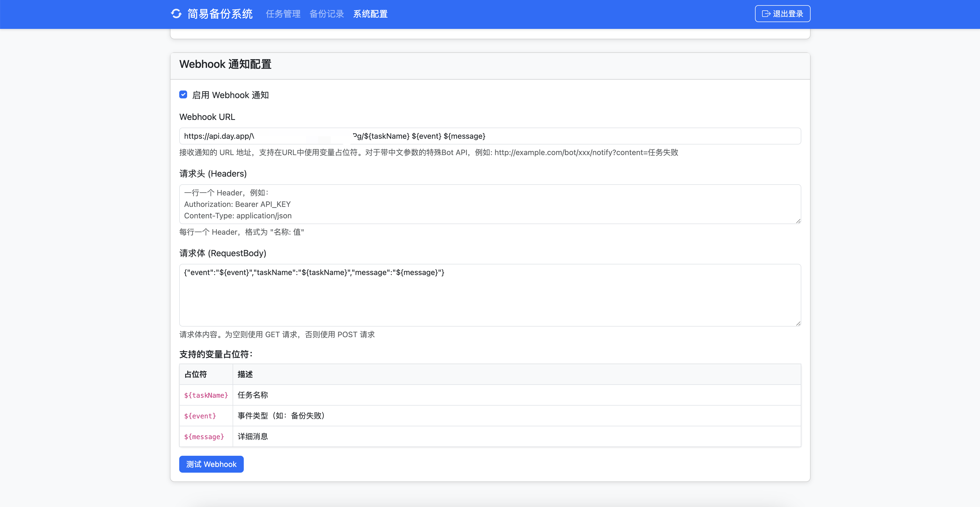980x507 pixels.
Task: Click the logout arrow icon
Action: [x=766, y=14]
